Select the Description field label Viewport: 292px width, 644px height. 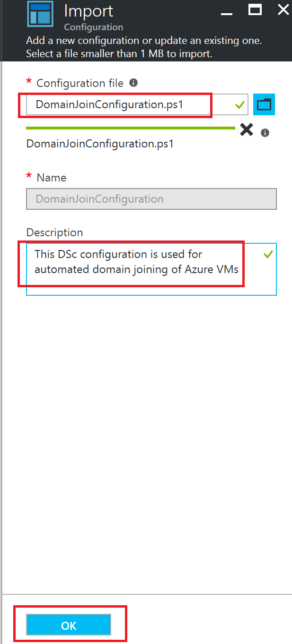click(54, 232)
